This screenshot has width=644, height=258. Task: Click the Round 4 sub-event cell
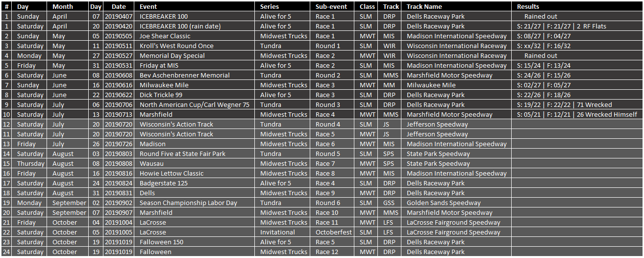(334, 124)
